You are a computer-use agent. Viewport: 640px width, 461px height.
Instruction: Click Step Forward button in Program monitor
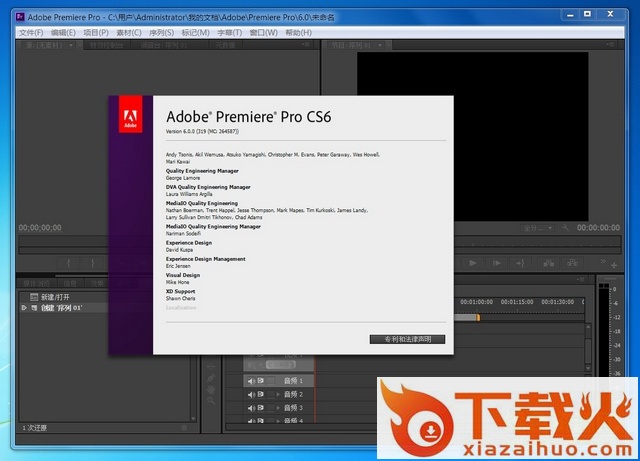click(497, 263)
